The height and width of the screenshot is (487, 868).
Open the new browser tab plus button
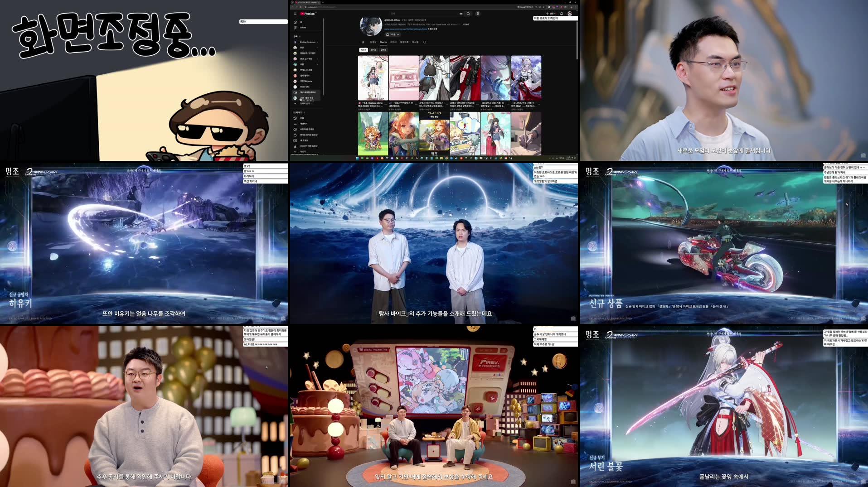coord(323,2)
